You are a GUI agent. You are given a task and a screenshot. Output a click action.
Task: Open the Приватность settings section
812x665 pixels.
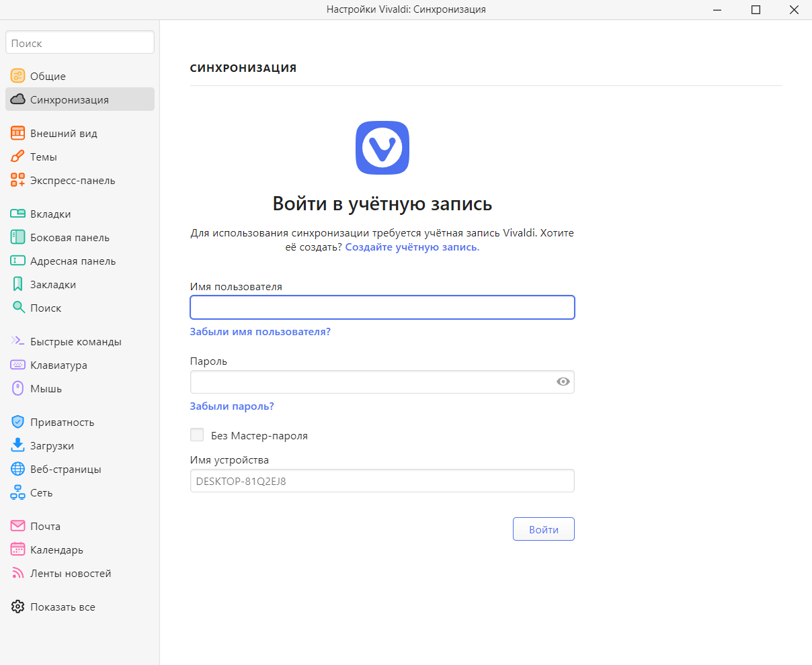[x=80, y=422]
